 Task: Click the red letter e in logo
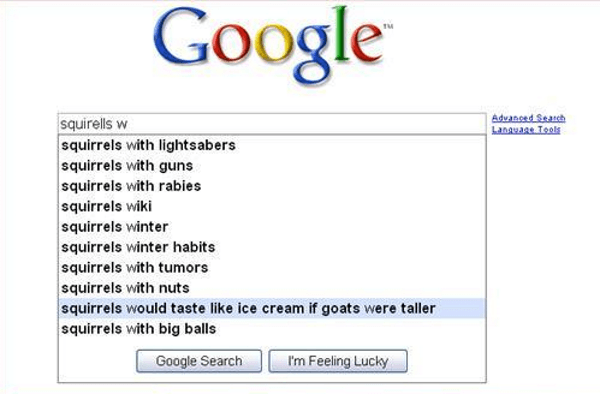[366, 43]
